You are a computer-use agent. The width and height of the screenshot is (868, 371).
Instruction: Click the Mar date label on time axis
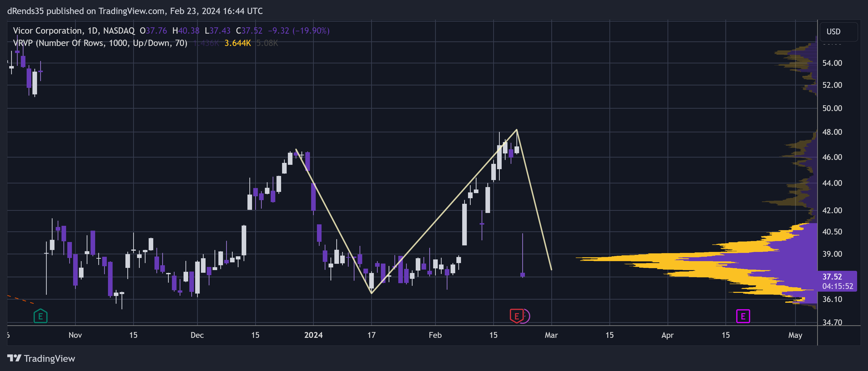click(551, 335)
